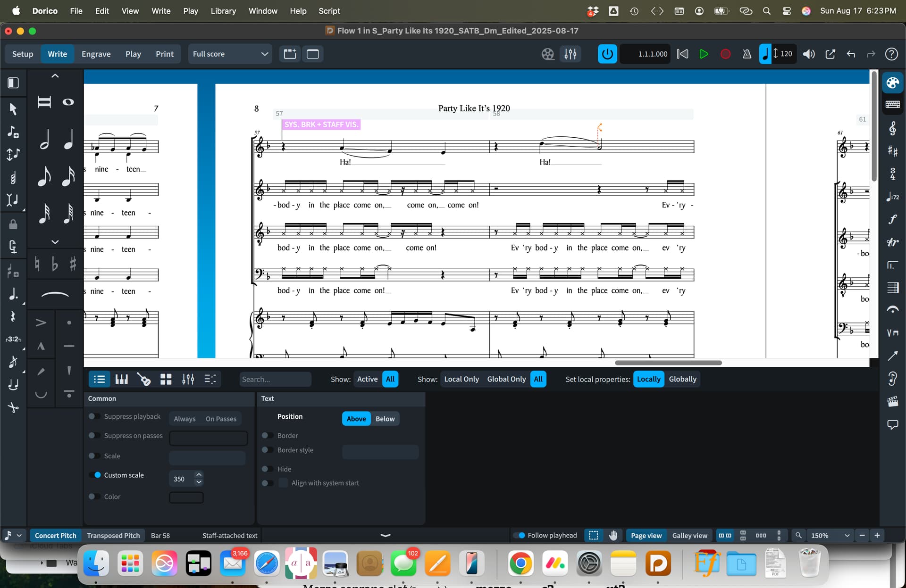Toggle the left panel visibility icon
906x588 pixels.
(13, 83)
